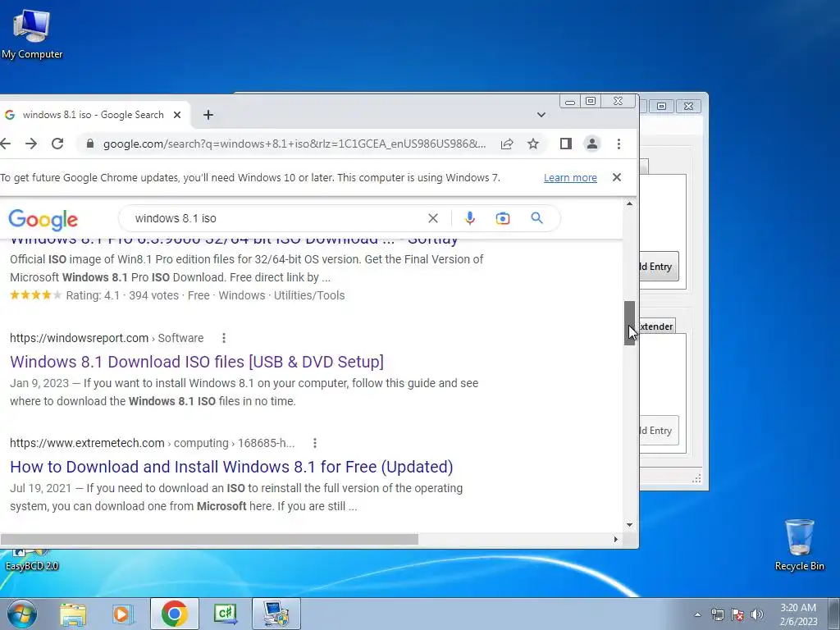Open the C# application in taskbar
840x630 pixels.
coord(225,614)
